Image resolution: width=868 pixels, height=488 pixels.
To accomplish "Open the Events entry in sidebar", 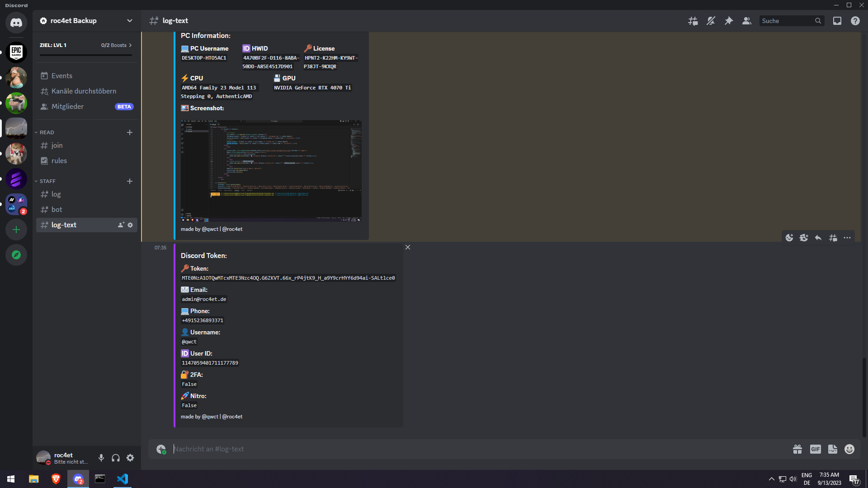I will (62, 76).
